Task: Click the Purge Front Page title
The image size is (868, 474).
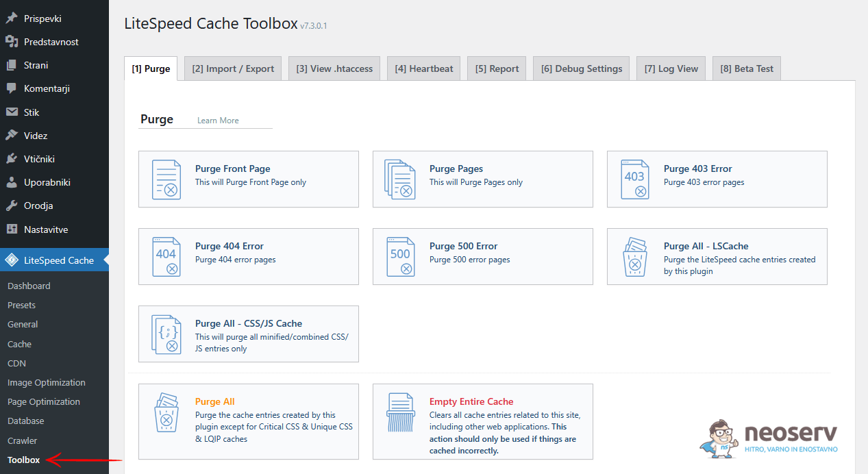Action: (233, 169)
